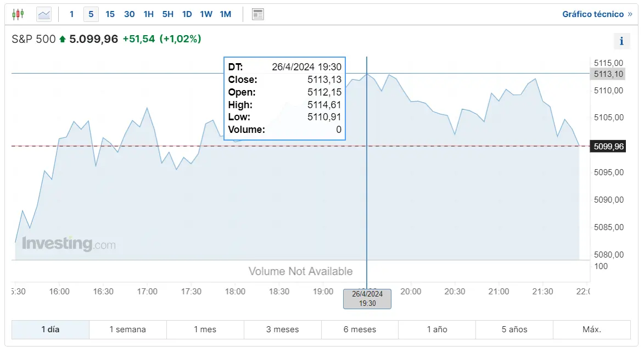Choose the 1W weekly interval
The image size is (644, 352).
pos(206,14)
